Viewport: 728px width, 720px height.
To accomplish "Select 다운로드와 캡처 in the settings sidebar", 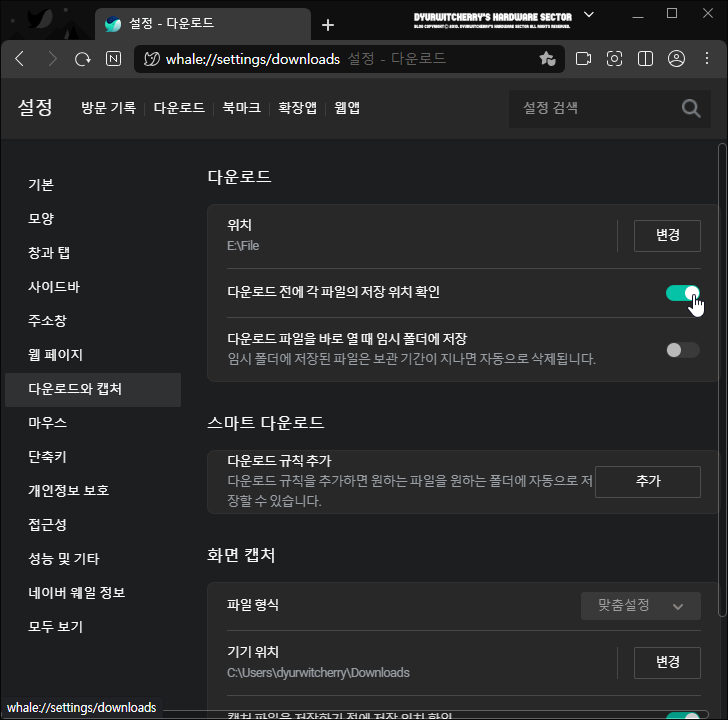I will point(93,390).
